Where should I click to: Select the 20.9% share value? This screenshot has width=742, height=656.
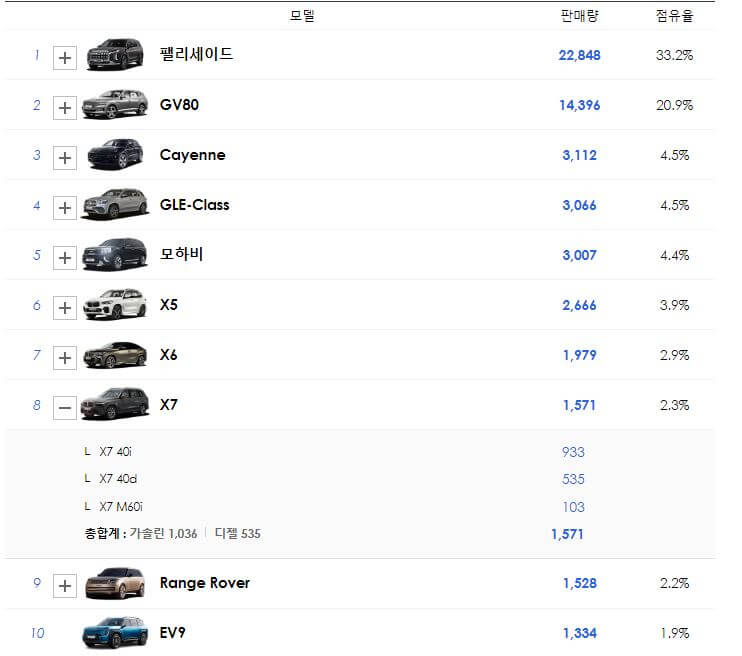click(x=674, y=105)
